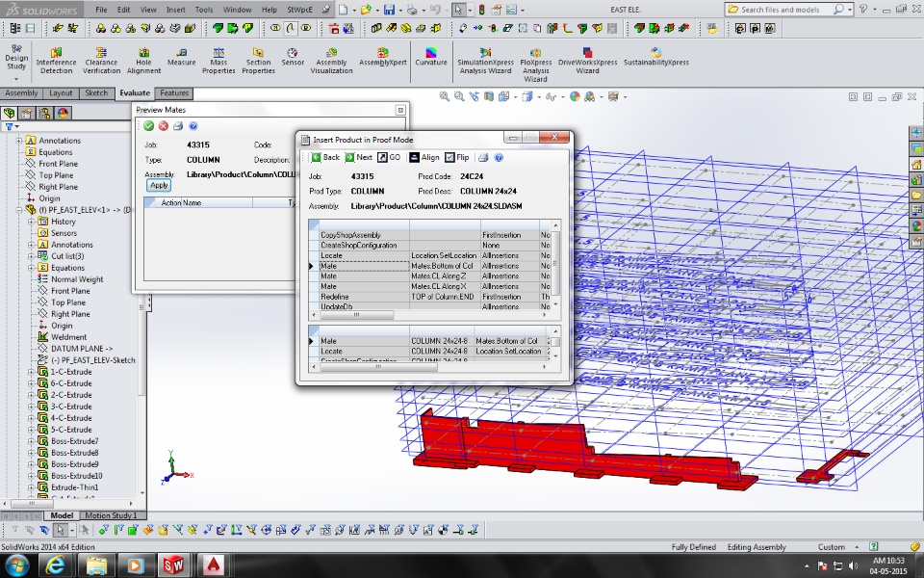Screen dimensions: 924x578
Task: Select the CopyShopAssembly row
Action: pyautogui.click(x=428, y=235)
